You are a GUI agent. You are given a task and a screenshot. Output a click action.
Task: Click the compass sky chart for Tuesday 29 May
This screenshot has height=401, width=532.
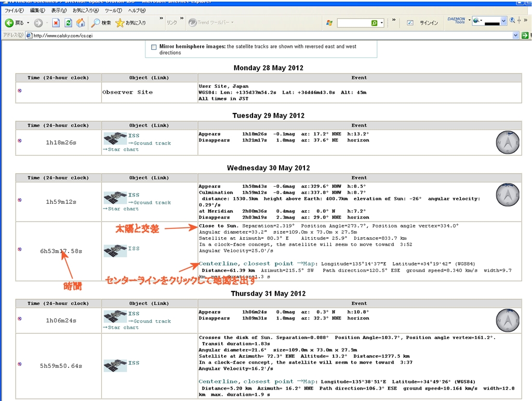[x=508, y=143]
